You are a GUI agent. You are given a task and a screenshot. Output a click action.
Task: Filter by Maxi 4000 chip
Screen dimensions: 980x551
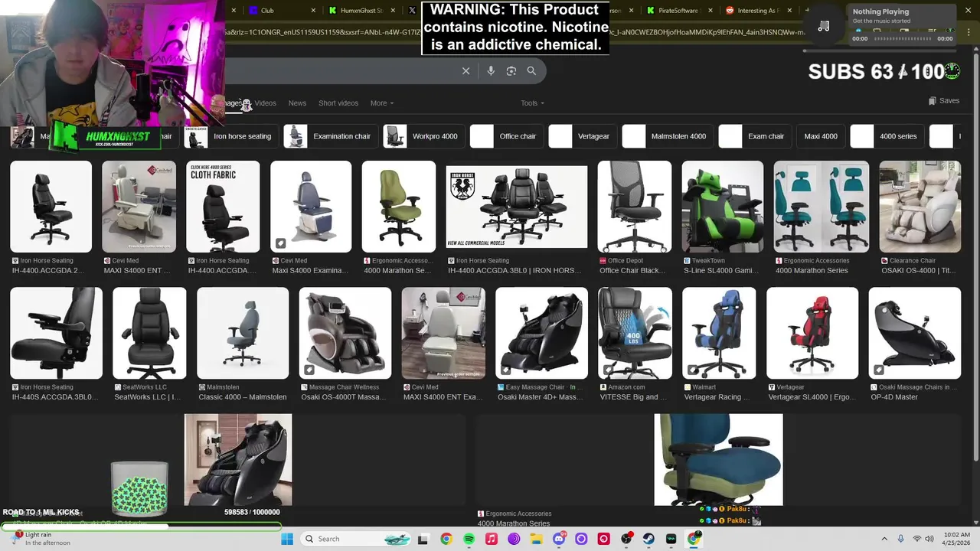820,136
